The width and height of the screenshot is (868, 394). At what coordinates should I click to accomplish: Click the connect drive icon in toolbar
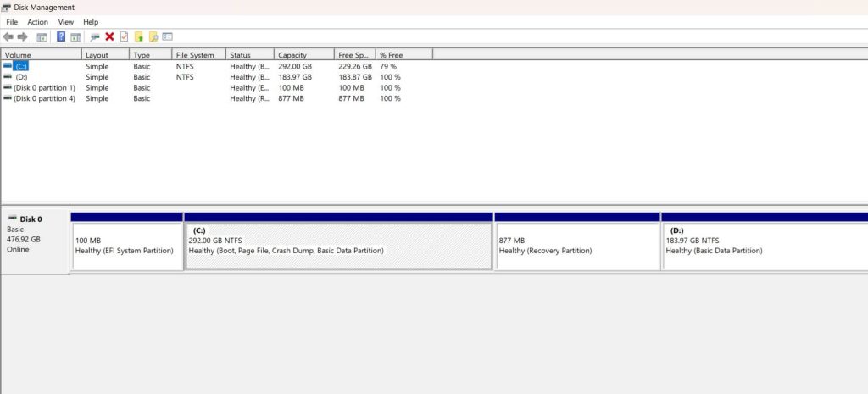coord(95,37)
